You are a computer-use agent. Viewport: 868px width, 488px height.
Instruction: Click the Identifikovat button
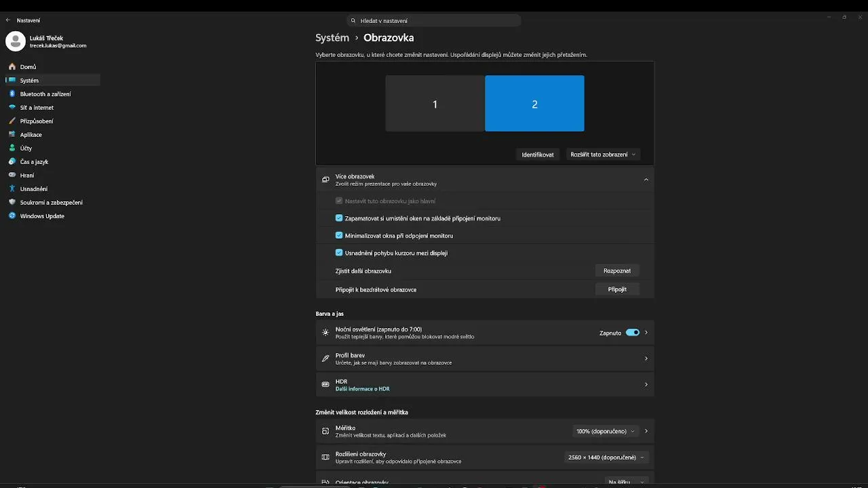click(x=538, y=155)
